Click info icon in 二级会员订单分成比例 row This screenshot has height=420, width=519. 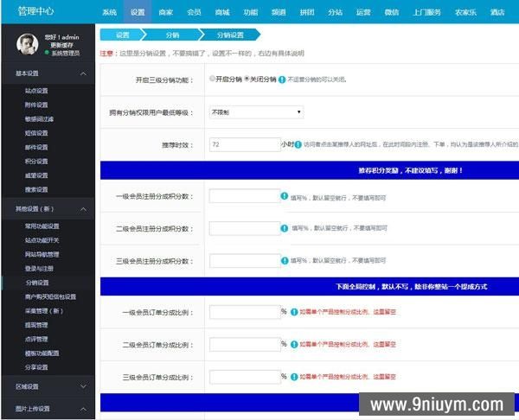click(x=294, y=344)
